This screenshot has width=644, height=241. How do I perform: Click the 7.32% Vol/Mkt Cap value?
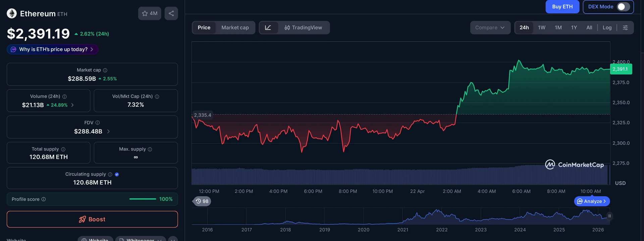pos(136,105)
